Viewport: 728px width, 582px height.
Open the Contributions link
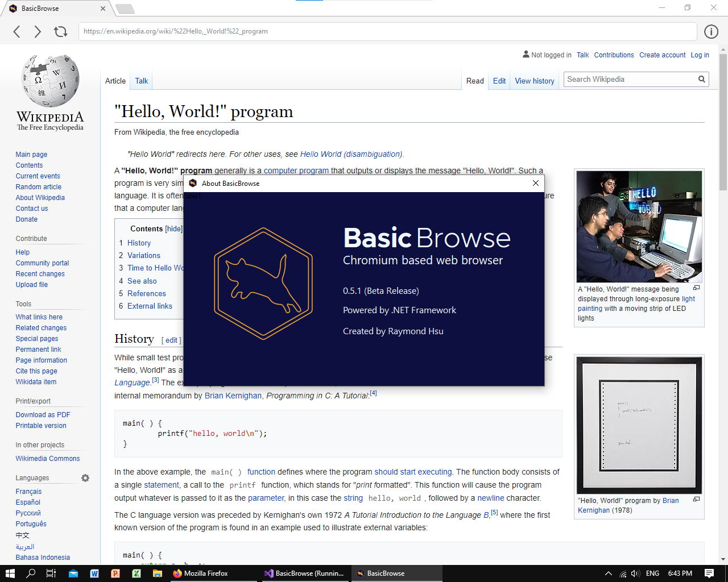tap(614, 55)
